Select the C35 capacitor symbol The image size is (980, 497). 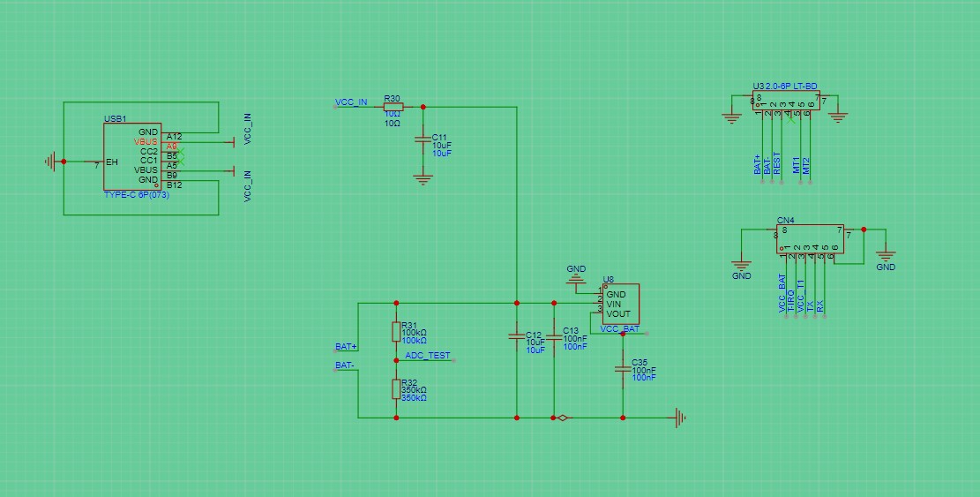[x=623, y=369]
